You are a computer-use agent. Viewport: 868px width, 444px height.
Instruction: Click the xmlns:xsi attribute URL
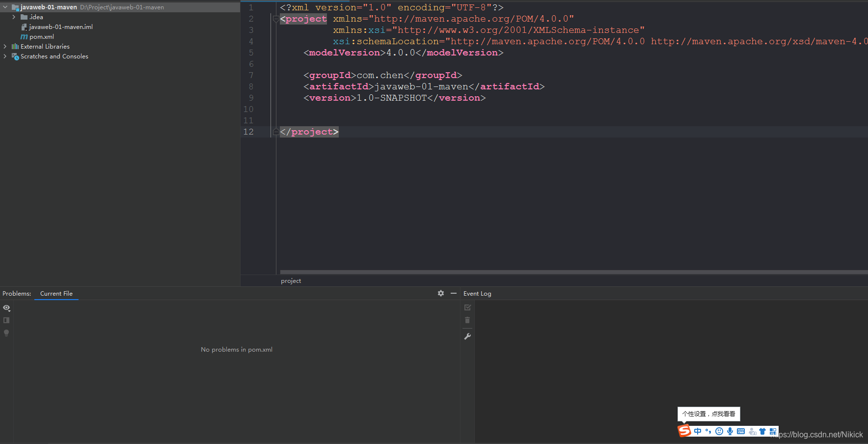point(518,30)
